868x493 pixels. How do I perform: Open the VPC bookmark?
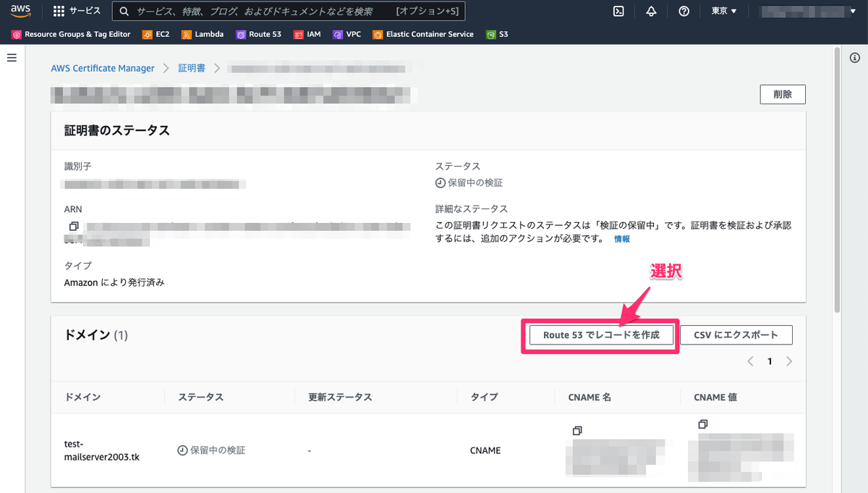pyautogui.click(x=346, y=34)
